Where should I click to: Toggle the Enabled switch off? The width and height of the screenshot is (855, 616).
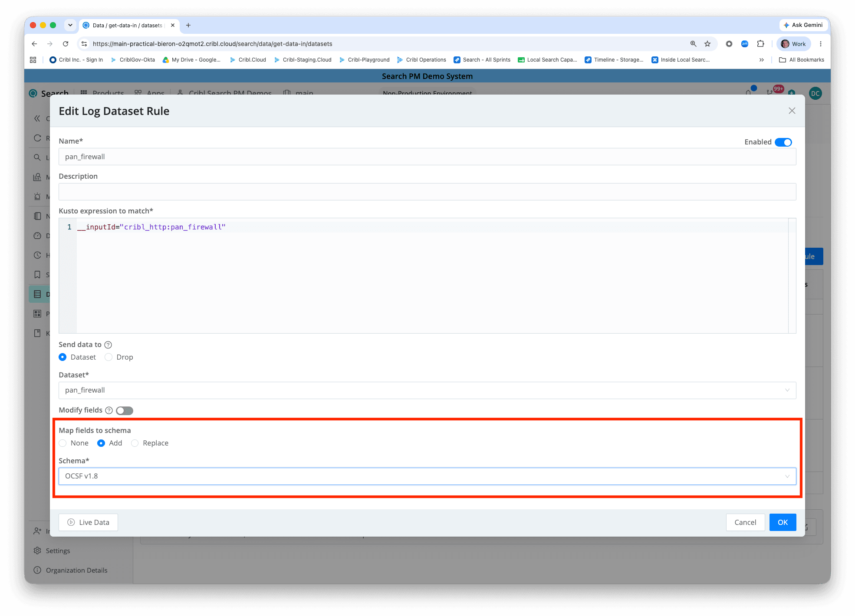coord(783,142)
